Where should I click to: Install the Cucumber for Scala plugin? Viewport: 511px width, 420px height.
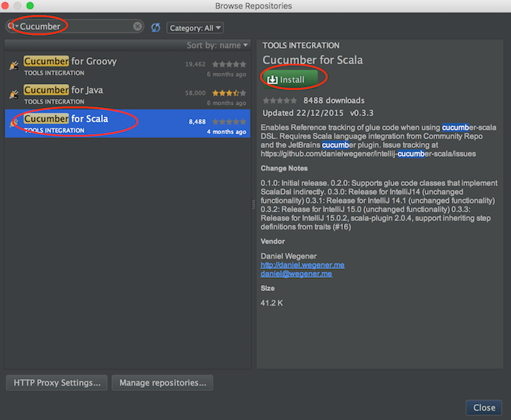point(290,79)
